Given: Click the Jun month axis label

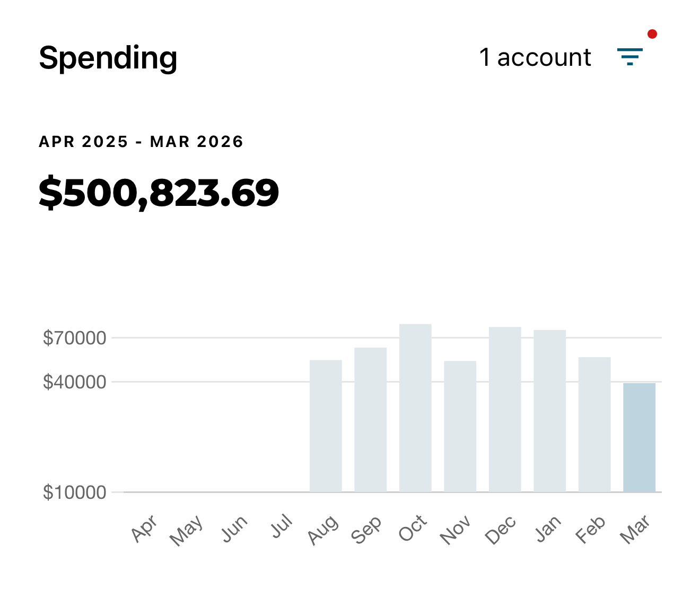Looking at the screenshot, I should point(234,529).
